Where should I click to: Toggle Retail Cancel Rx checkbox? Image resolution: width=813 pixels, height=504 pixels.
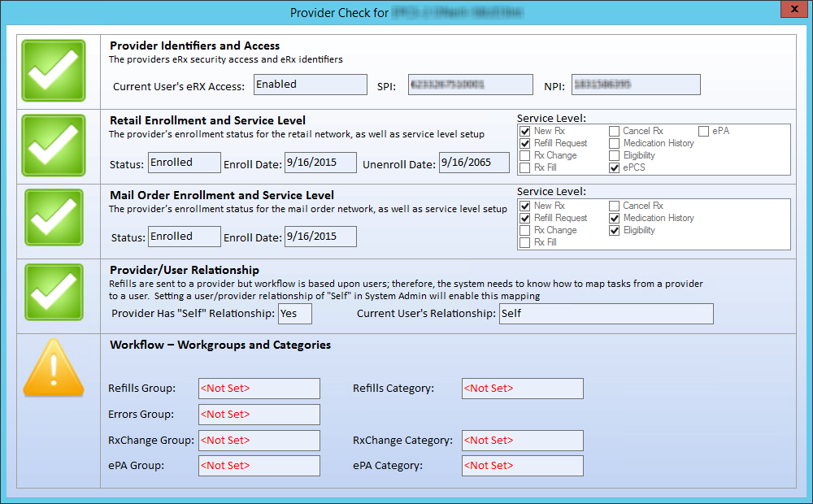[615, 131]
